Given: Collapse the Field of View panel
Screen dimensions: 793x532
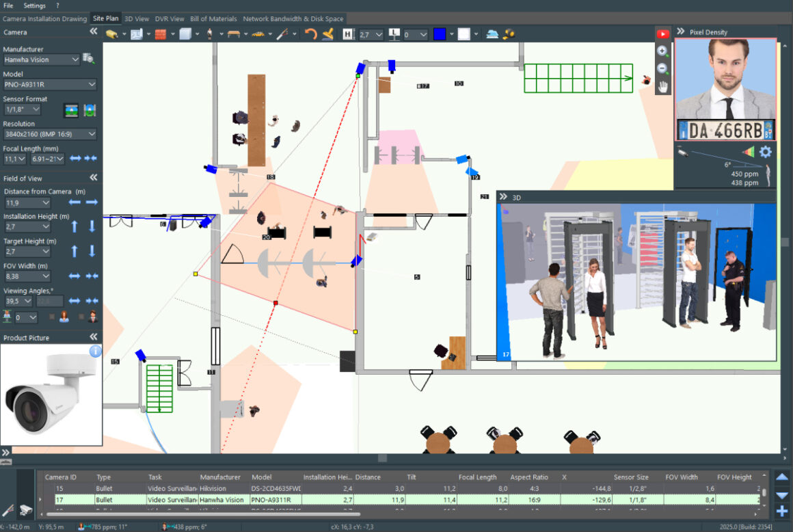Looking at the screenshot, I should (92, 177).
